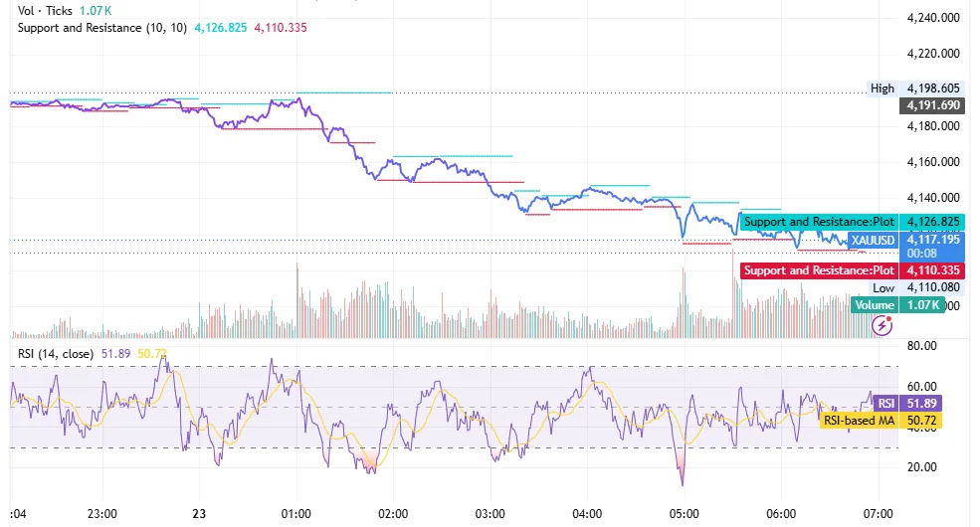
Task: Click the Low price label 4,110.080
Action: pyautogui.click(x=916, y=287)
